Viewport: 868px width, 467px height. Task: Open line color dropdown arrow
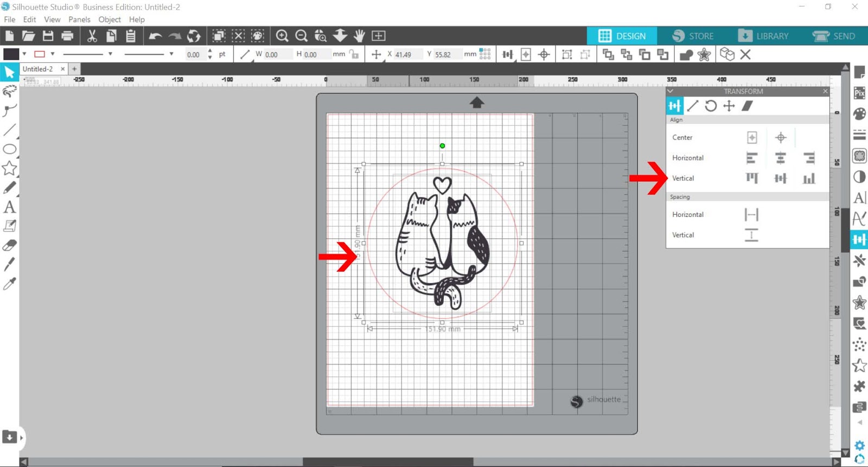pyautogui.click(x=53, y=54)
